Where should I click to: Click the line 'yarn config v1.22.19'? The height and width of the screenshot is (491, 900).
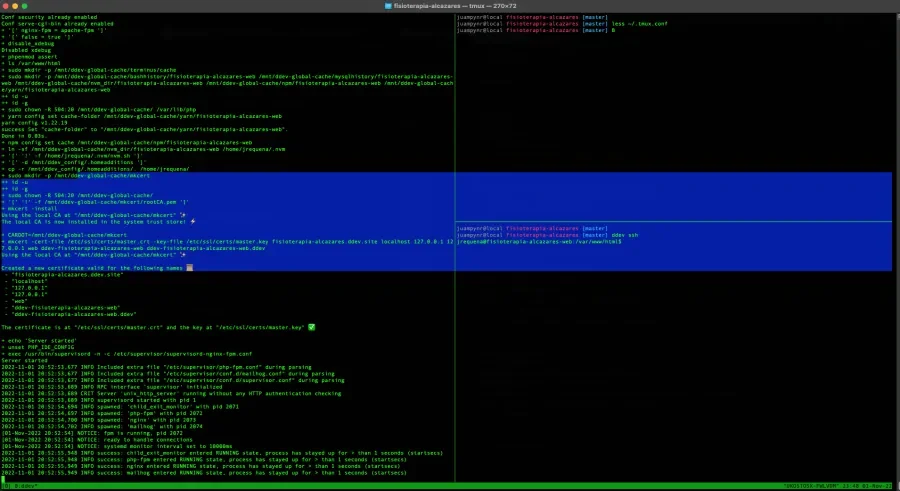(x=34, y=123)
